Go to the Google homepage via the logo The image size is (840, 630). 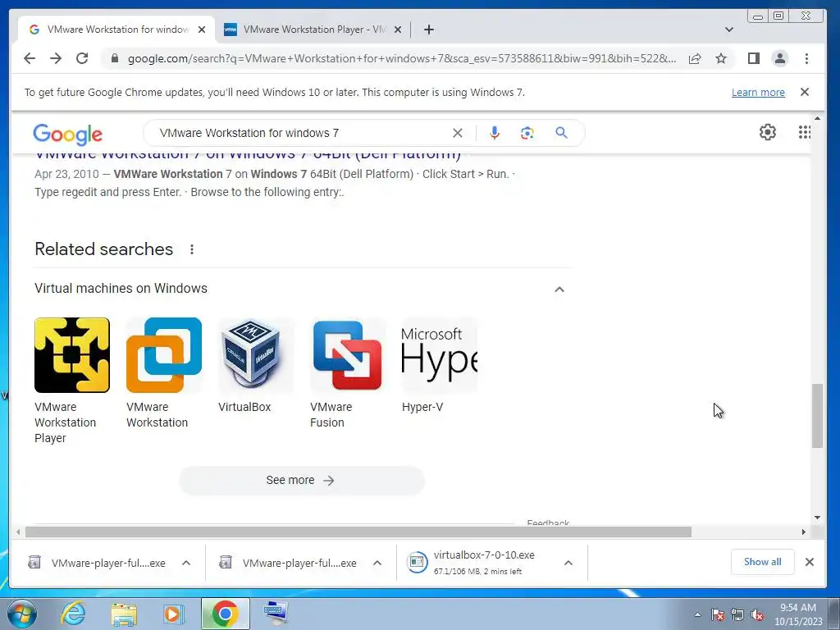(67, 134)
